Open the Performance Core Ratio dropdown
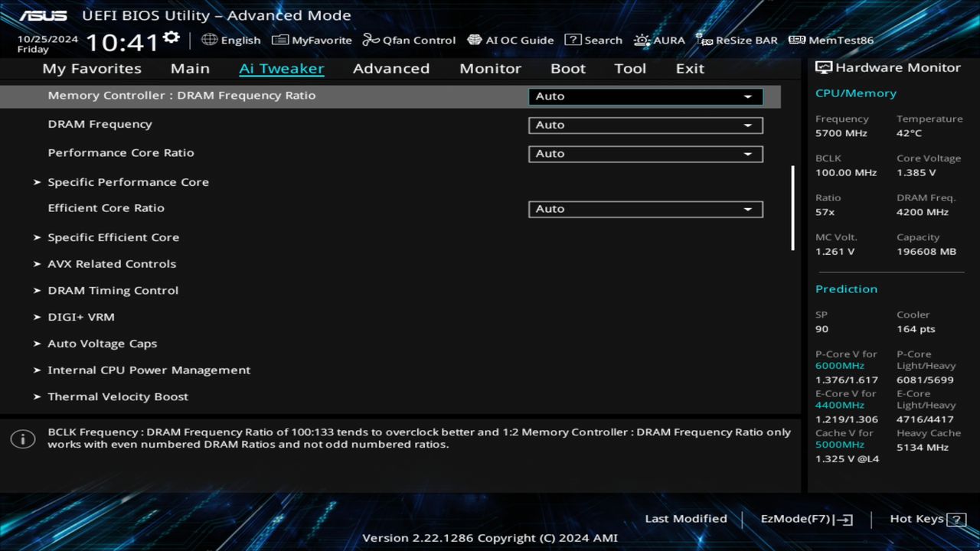 (645, 153)
